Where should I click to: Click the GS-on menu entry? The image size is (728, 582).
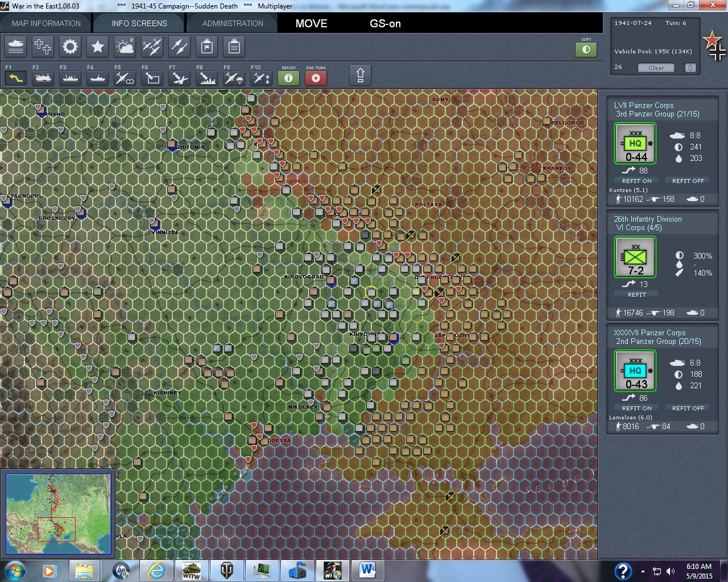(384, 24)
